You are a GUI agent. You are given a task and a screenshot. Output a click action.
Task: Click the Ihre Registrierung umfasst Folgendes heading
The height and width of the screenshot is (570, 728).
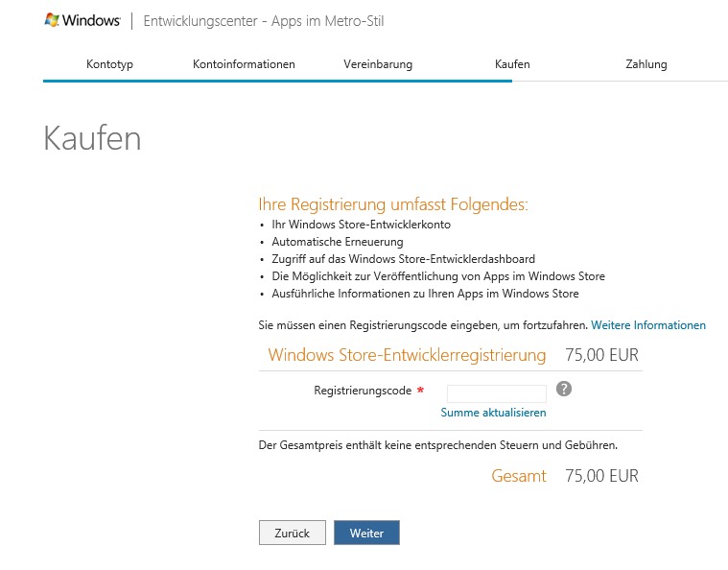coord(393,204)
